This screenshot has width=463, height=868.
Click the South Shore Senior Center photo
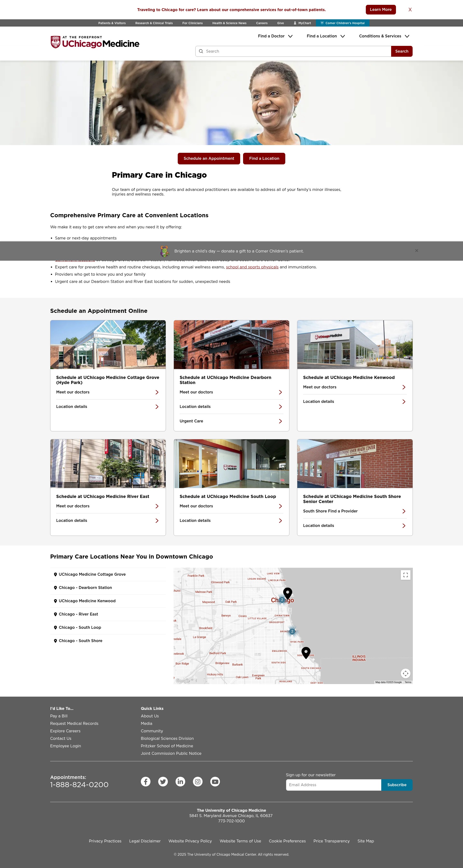354,463
